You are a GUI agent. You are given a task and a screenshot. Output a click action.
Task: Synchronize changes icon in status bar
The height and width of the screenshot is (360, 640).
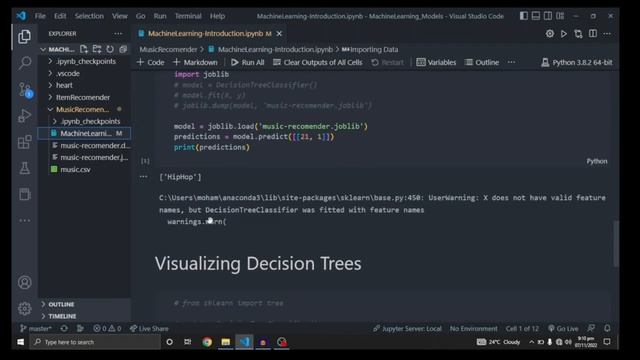(x=64, y=328)
